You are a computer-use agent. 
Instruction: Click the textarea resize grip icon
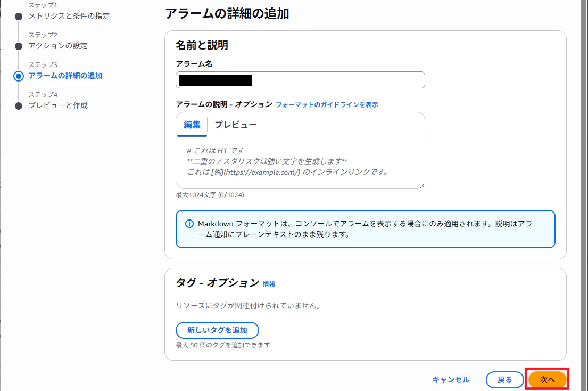(x=422, y=185)
